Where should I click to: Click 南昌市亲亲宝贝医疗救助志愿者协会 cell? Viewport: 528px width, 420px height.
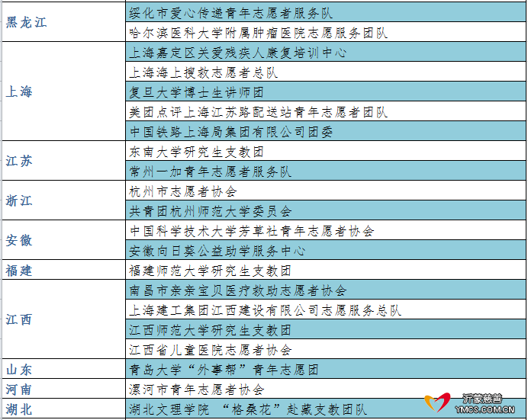pyautogui.click(x=326, y=290)
